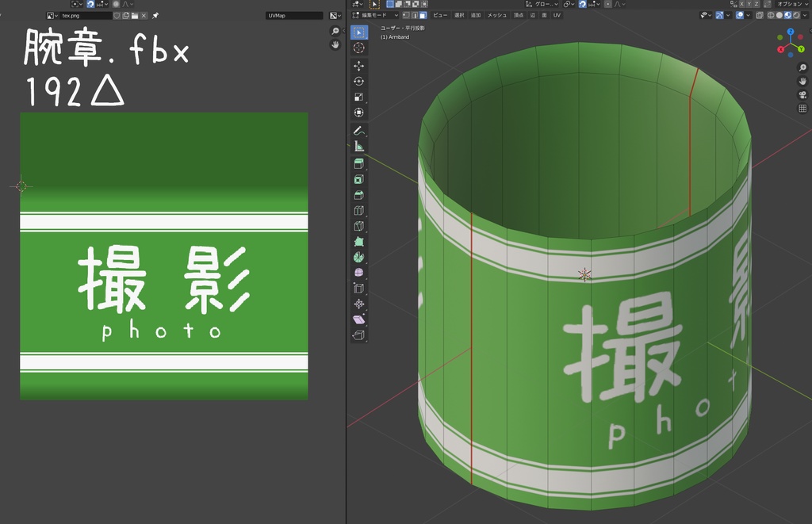Viewport: 812px width, 524px height.
Task: Toggle X-ray mode in the viewport header
Action: 760,15
